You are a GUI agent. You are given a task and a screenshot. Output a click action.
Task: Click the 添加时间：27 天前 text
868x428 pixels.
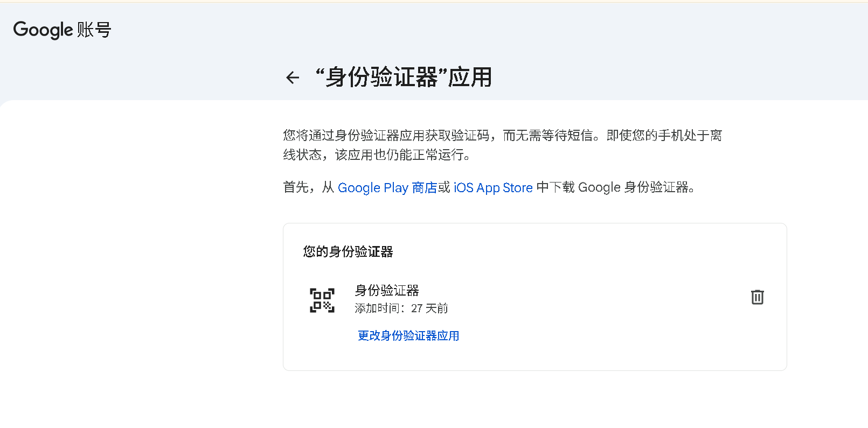(401, 308)
